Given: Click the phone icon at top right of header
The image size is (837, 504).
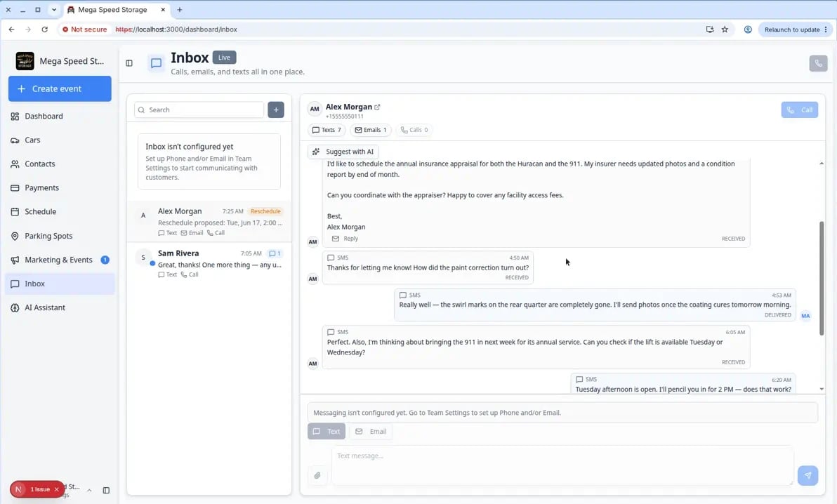Looking at the screenshot, I should pos(818,63).
